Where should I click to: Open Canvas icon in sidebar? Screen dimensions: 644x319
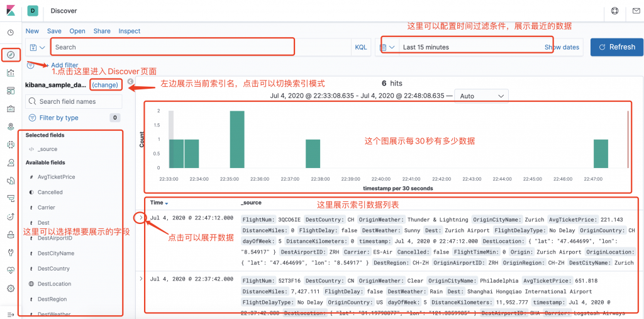tap(11, 108)
